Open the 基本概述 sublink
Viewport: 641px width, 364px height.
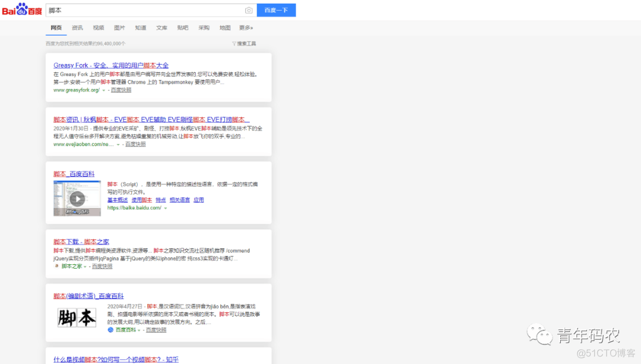point(118,200)
